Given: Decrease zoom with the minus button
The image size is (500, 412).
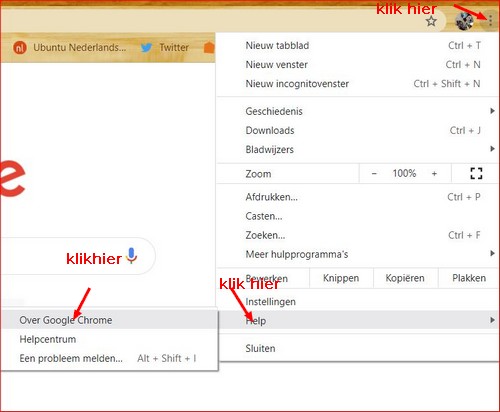Looking at the screenshot, I should click(x=374, y=174).
